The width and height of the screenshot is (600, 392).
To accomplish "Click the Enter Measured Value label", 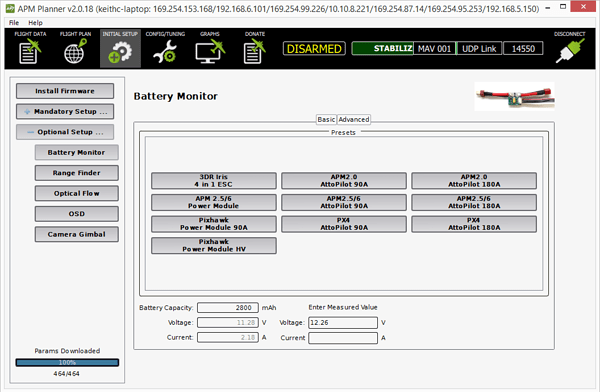I will pyautogui.click(x=343, y=307).
